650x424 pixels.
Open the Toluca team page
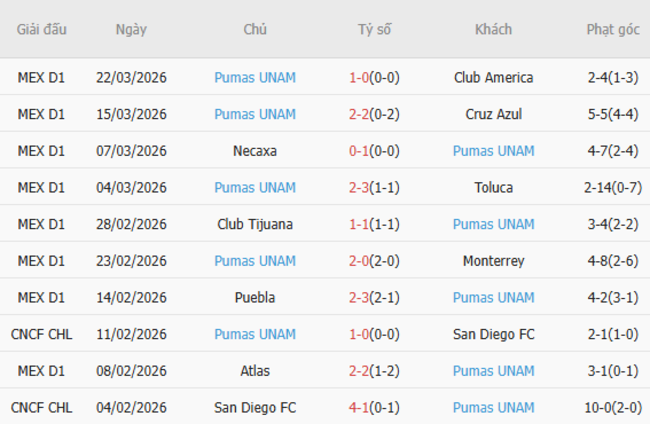493,187
